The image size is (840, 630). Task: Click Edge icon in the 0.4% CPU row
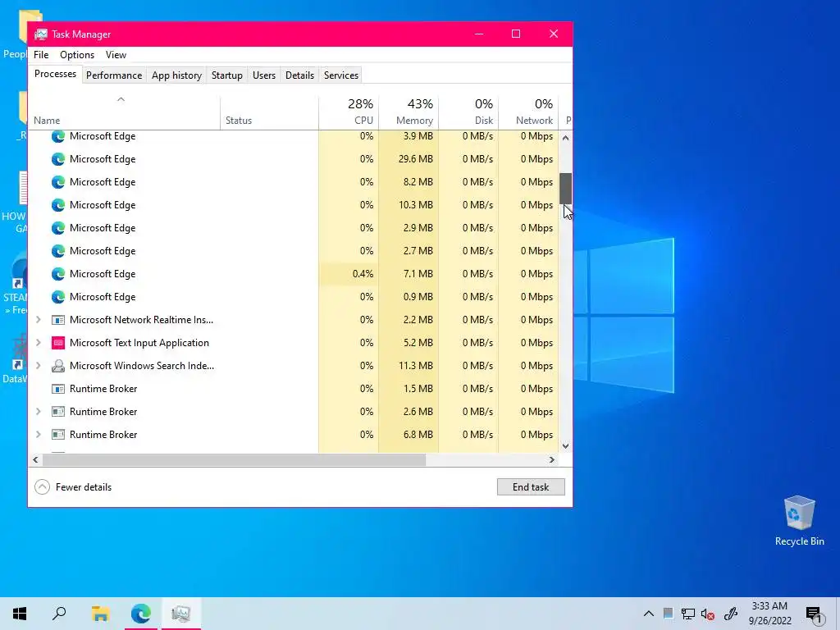pyautogui.click(x=58, y=274)
